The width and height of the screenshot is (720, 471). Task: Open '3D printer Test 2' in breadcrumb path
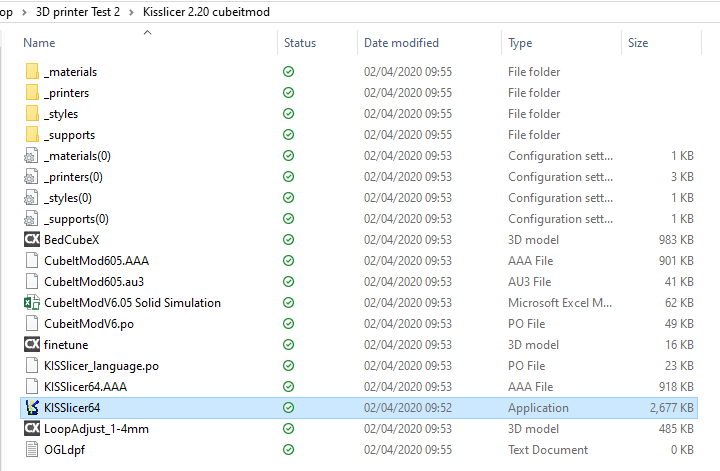(x=78, y=12)
